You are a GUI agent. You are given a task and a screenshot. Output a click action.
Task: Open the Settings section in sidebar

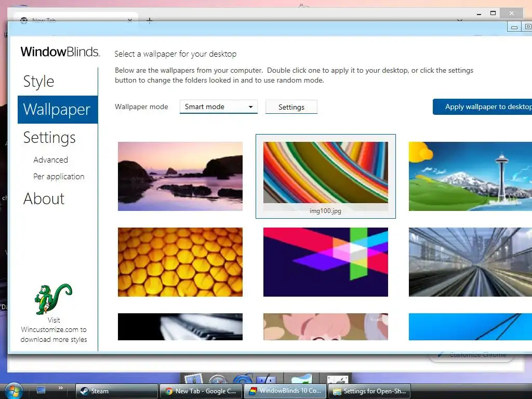point(49,137)
